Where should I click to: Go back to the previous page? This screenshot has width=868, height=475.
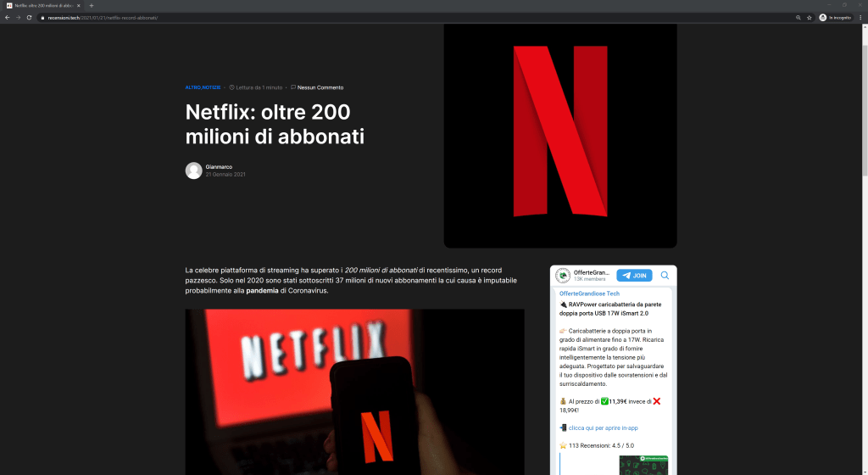tap(7, 18)
